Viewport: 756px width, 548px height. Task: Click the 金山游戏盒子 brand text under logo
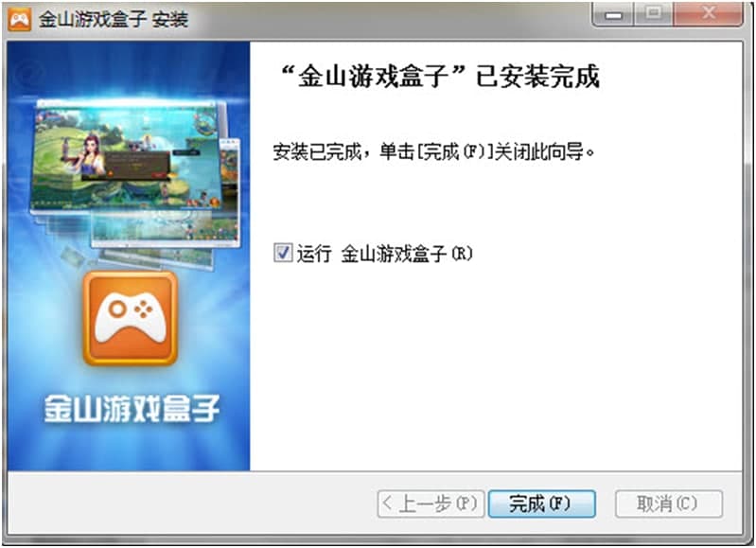[132, 409]
